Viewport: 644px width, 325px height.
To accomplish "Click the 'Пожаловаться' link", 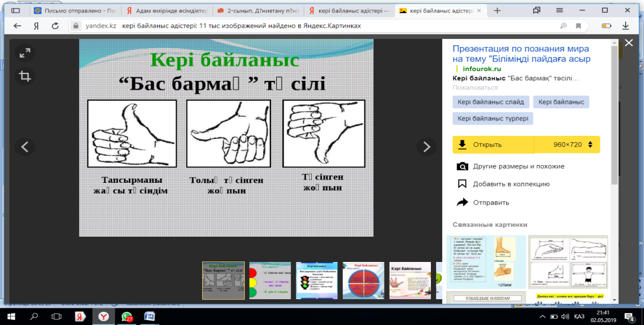I will [x=475, y=88].
